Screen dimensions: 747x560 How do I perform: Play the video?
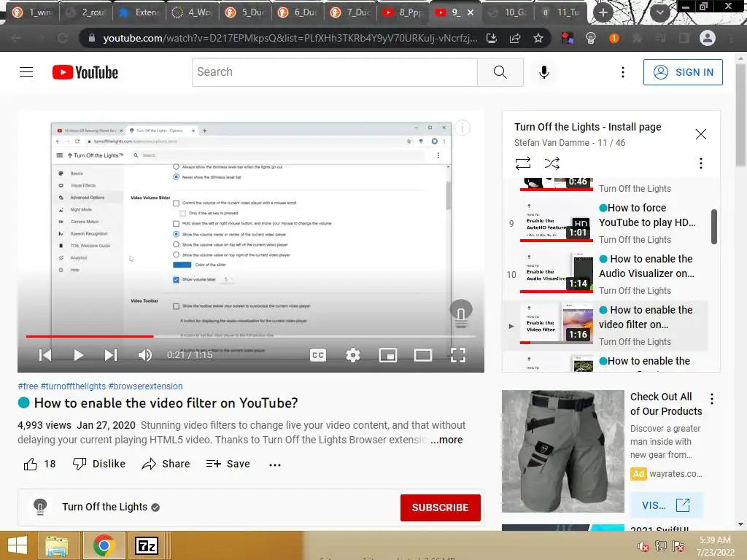[79, 355]
